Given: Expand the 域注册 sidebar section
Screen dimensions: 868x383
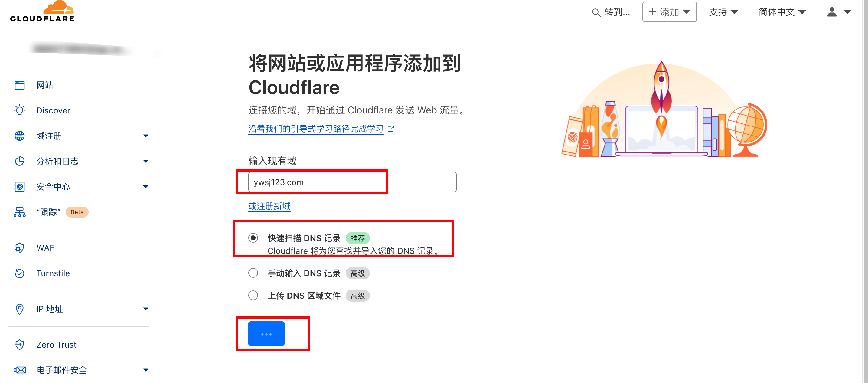Looking at the screenshot, I should [x=145, y=136].
